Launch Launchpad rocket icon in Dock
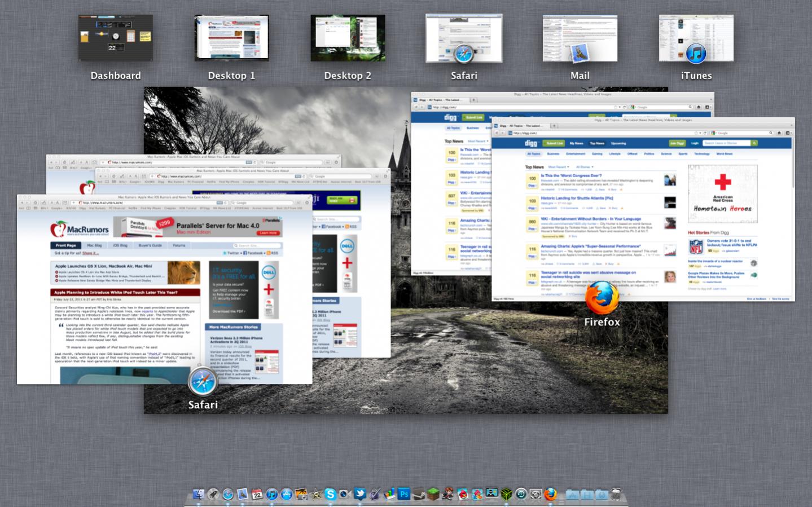Image resolution: width=812 pixels, height=507 pixels. tap(213, 495)
